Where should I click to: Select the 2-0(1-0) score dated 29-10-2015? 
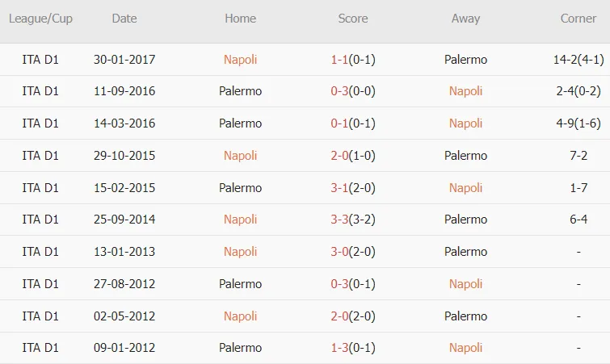click(x=353, y=156)
